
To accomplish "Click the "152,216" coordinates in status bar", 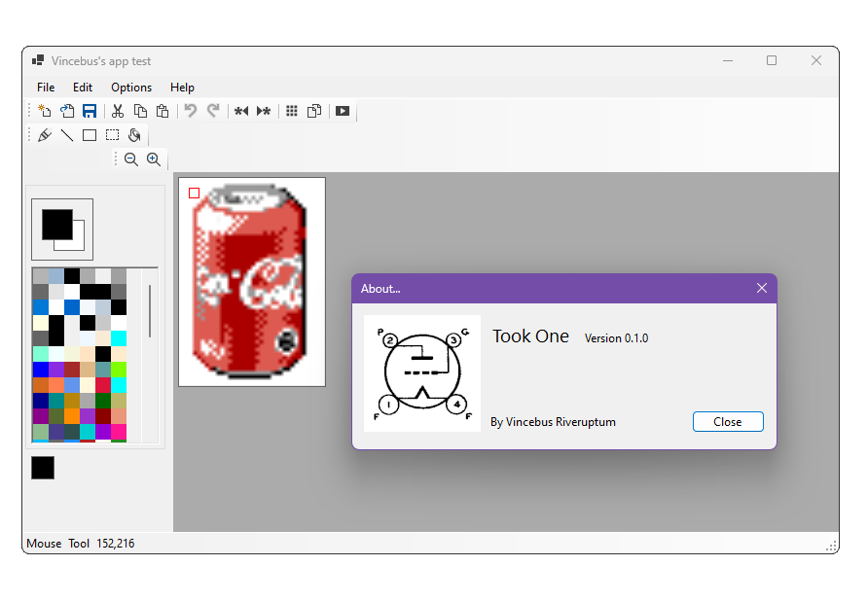I will pyautogui.click(x=116, y=544).
